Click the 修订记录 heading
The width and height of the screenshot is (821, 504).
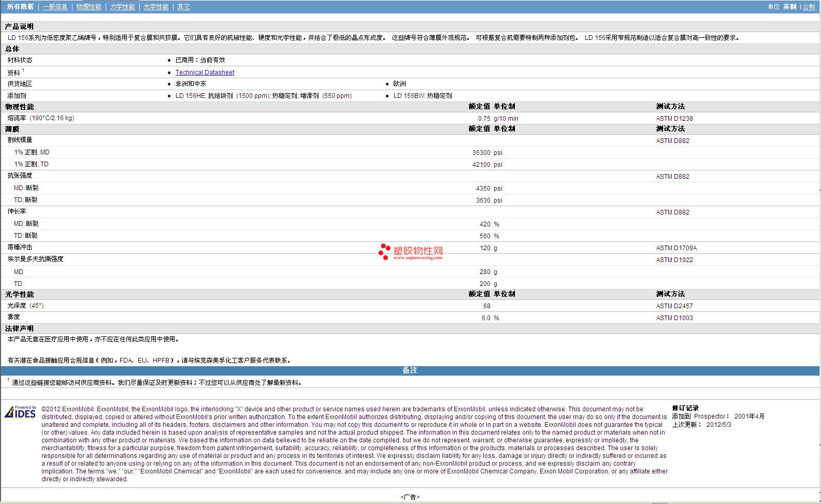pyautogui.click(x=685, y=408)
